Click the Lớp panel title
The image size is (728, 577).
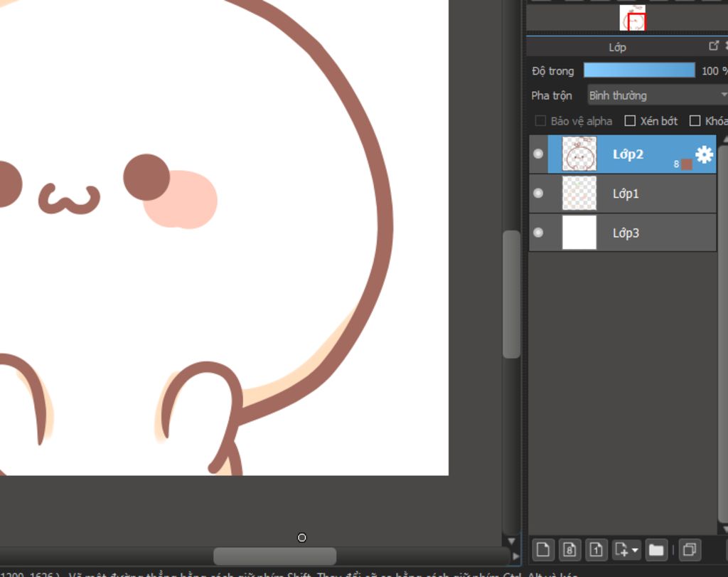[618, 48]
